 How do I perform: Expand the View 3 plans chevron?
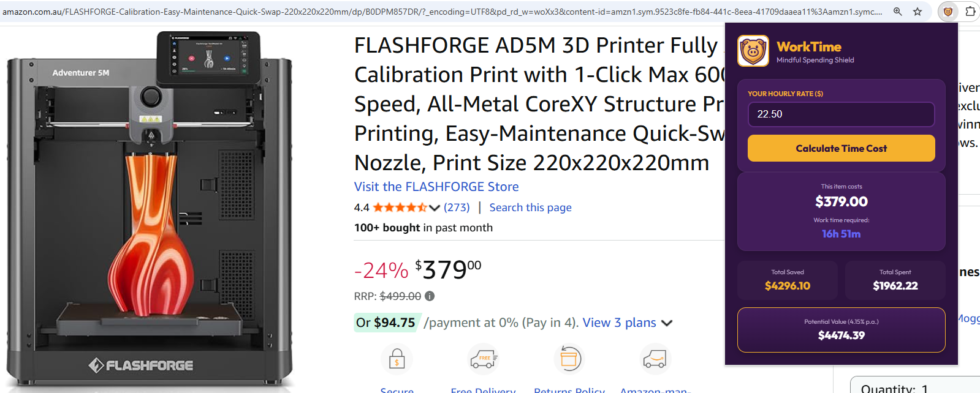click(x=667, y=323)
